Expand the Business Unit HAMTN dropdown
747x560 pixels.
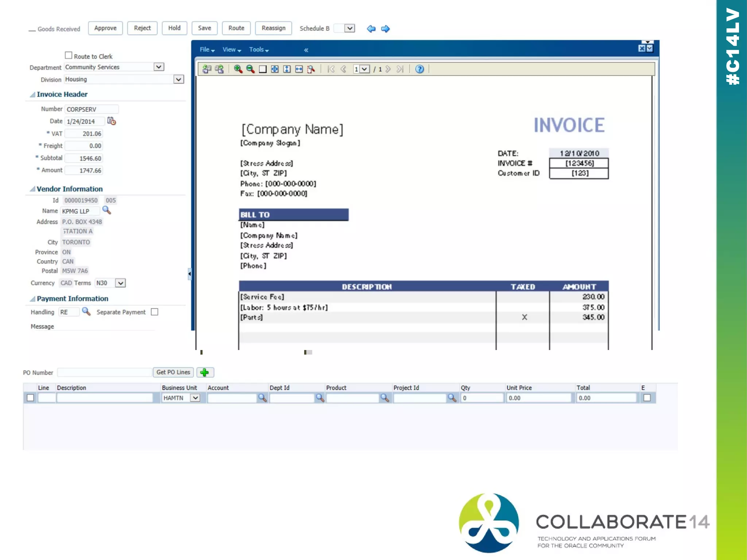pos(196,398)
